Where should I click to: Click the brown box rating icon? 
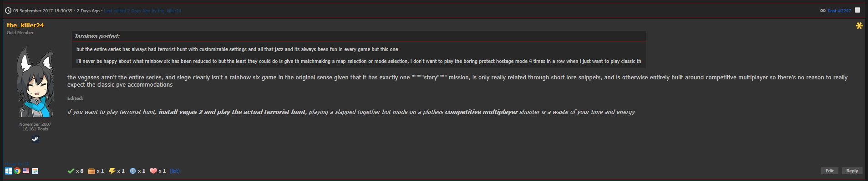click(91, 171)
